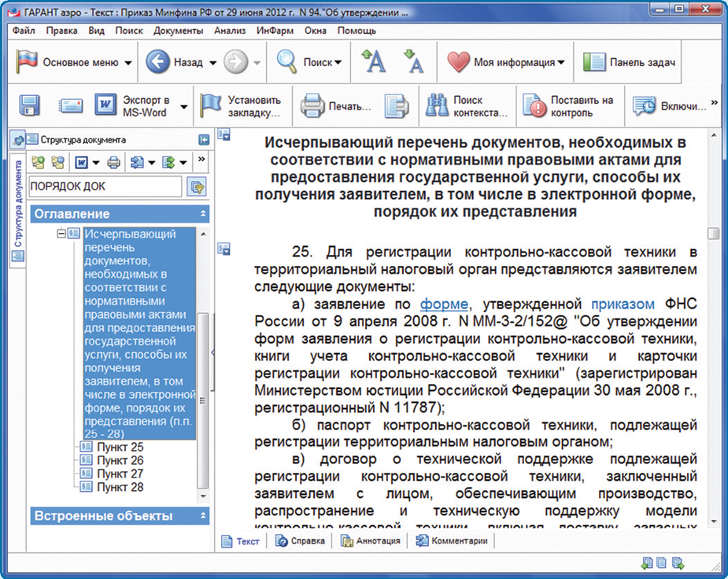The width and height of the screenshot is (728, 579).
Task: Increase font size with the enlarge icon
Action: coord(373,61)
